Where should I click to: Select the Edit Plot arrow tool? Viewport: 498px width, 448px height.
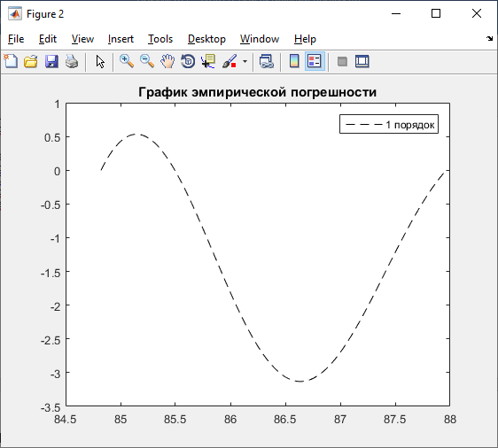click(100, 61)
